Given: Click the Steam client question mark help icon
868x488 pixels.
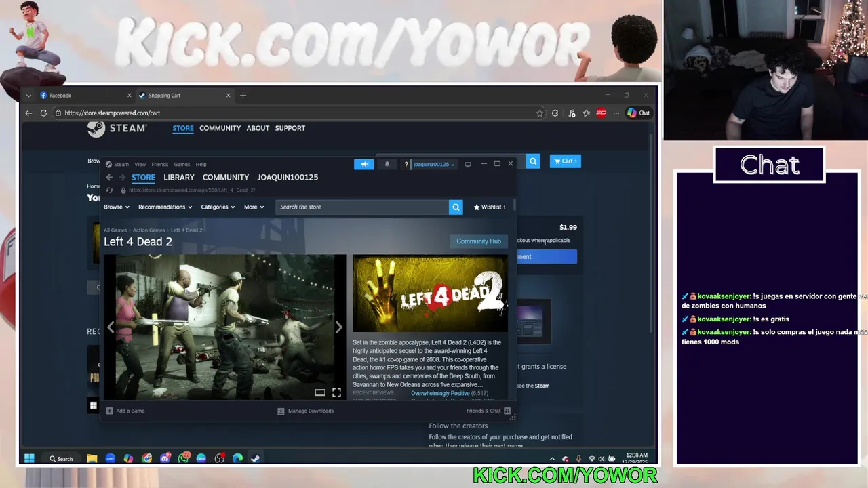Looking at the screenshot, I should tap(406, 164).
